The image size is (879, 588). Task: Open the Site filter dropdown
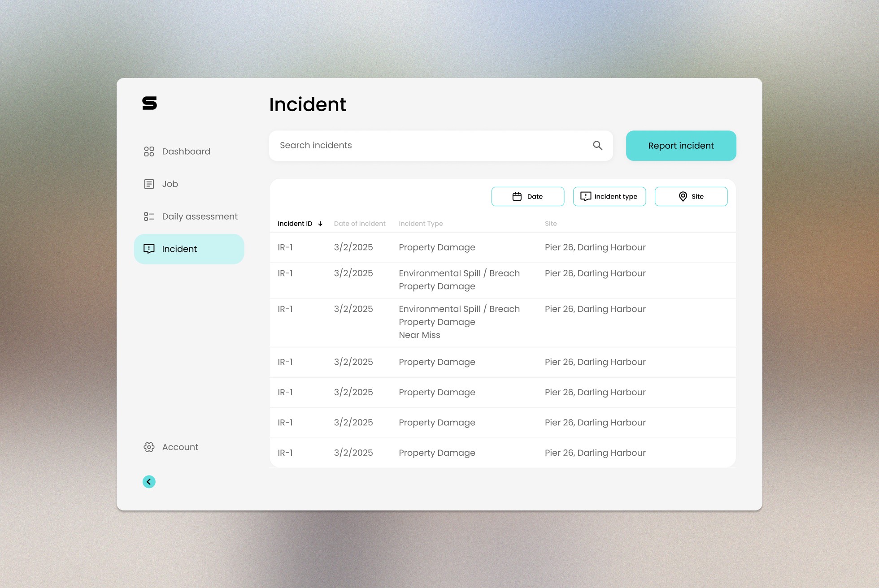(691, 196)
